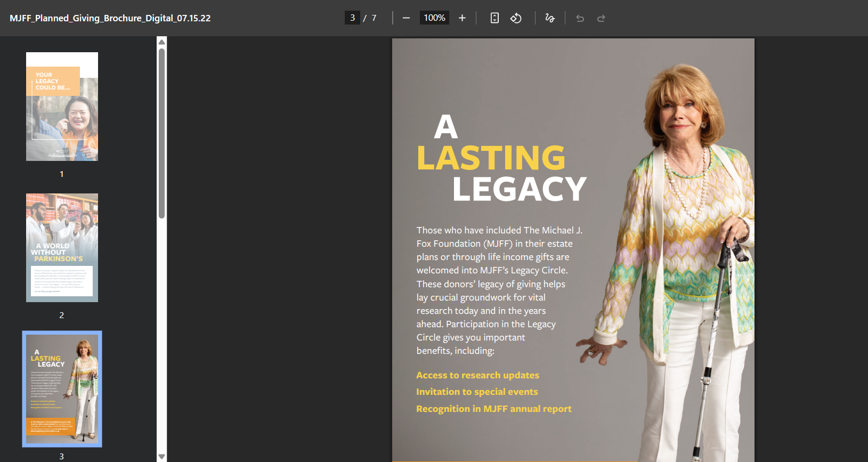The width and height of the screenshot is (868, 462).
Task: Click the zoom in plus button
Action: click(x=462, y=18)
